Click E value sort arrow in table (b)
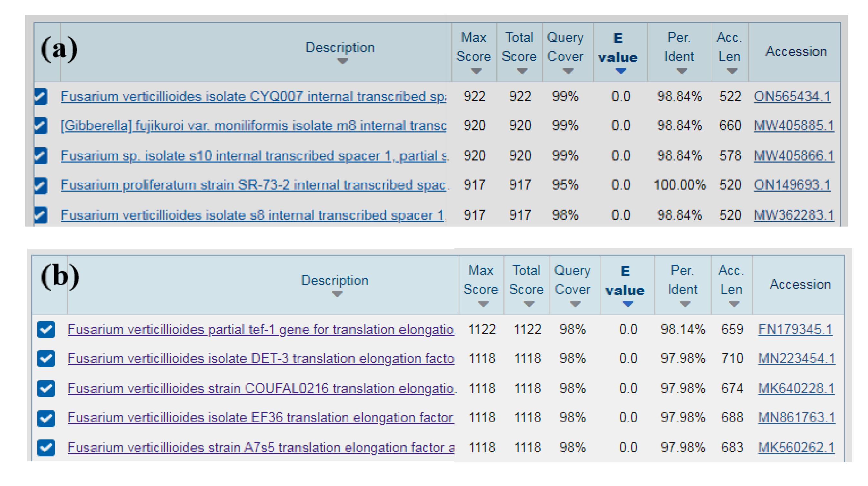The image size is (868, 486). click(627, 304)
